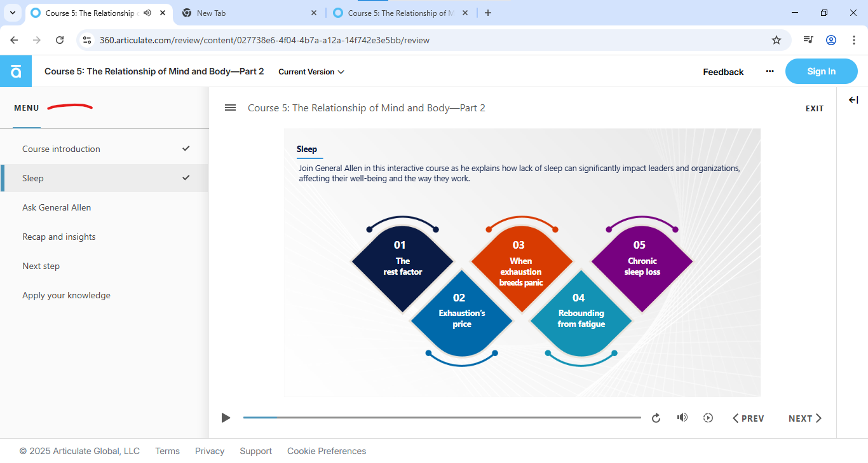Open Chrome three-dot menu

point(853,40)
